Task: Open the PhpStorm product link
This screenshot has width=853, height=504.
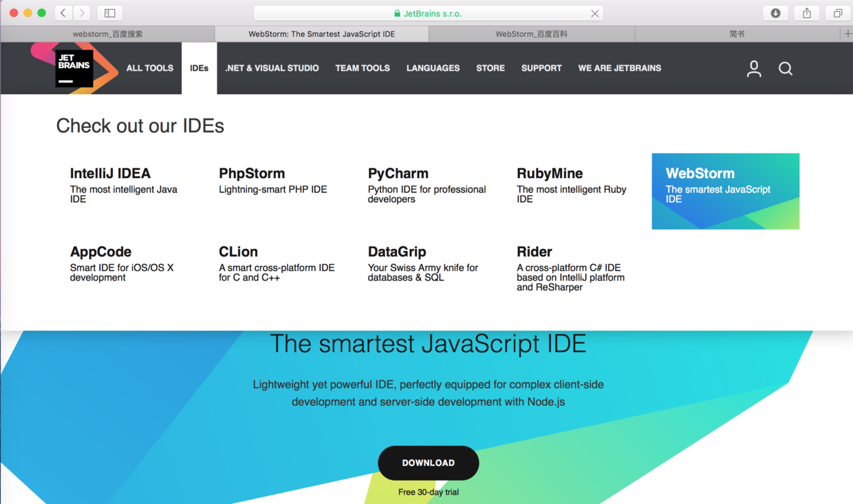Action: point(252,173)
